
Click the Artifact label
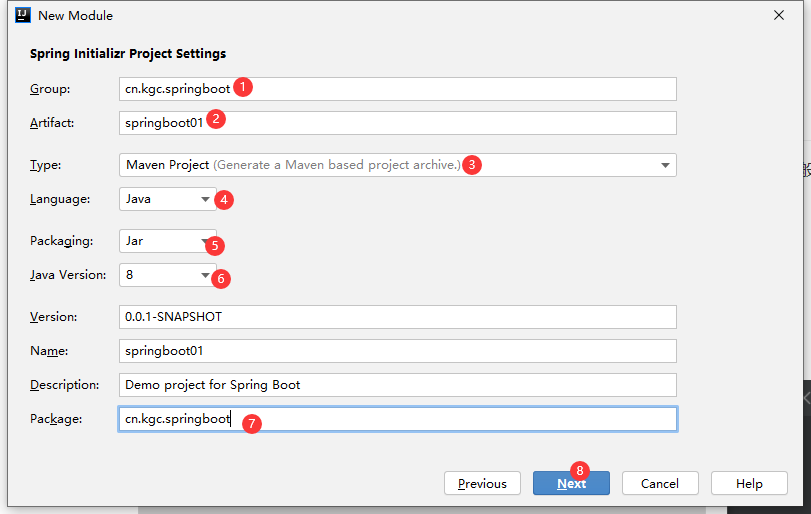(x=52, y=123)
